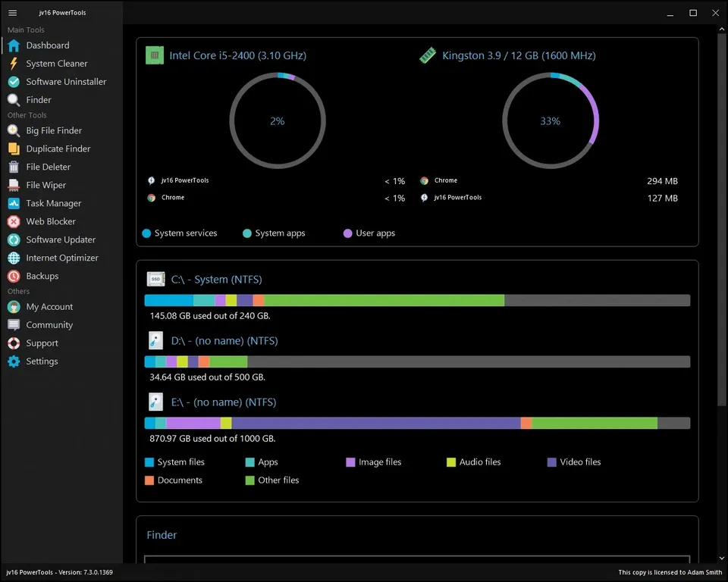This screenshot has width=728, height=582.
Task: Click the Software Uninstaller checkmark icon
Action: [14, 82]
